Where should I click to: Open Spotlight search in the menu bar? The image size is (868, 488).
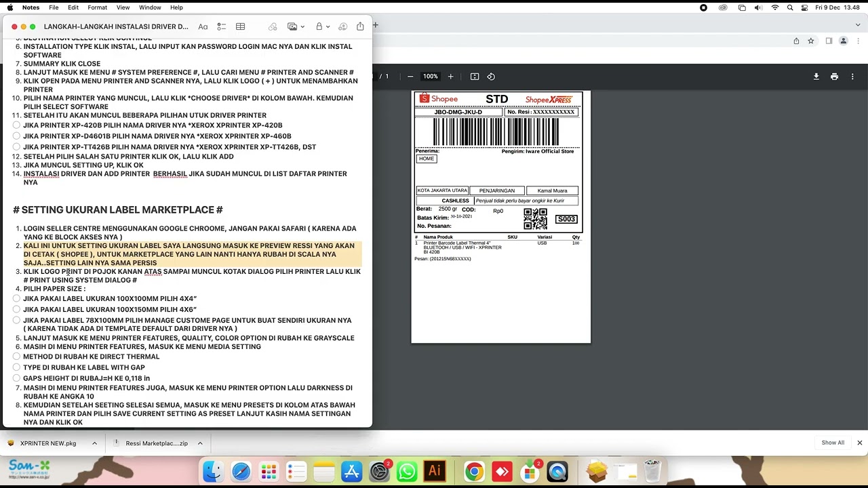790,7
